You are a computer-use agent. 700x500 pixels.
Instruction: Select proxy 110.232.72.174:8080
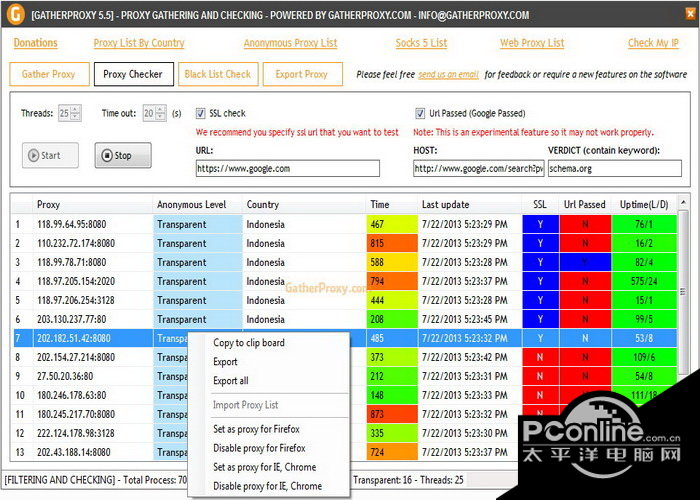click(76, 243)
